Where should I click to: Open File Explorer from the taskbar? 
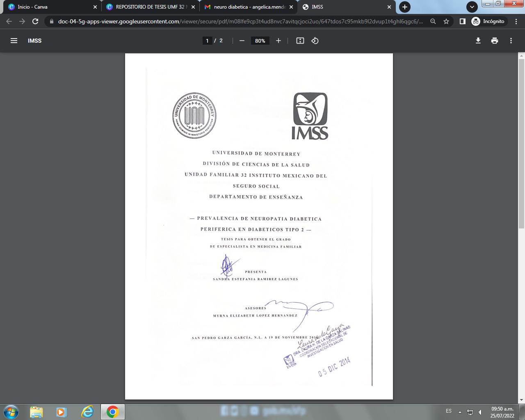coord(36,412)
